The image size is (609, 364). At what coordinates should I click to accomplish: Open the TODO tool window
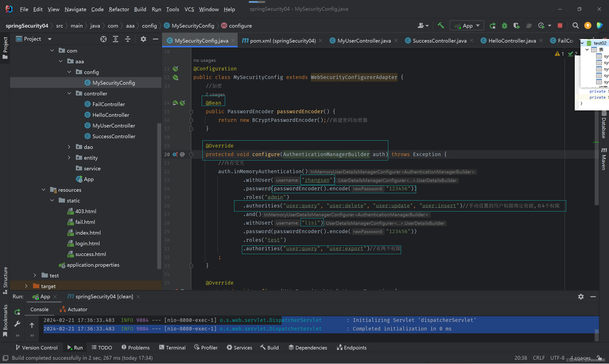tap(102, 347)
